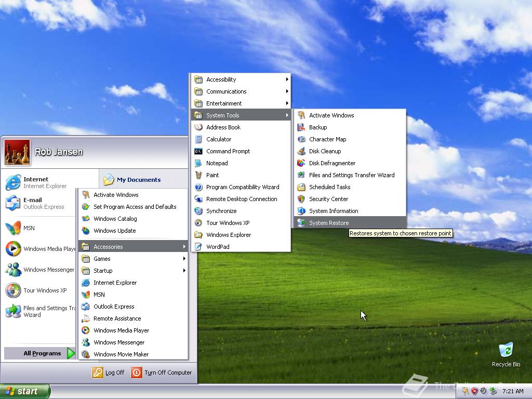Select Files and Settings Transfer Wizard in System Tools
The image size is (532, 399).
pyautogui.click(x=350, y=175)
